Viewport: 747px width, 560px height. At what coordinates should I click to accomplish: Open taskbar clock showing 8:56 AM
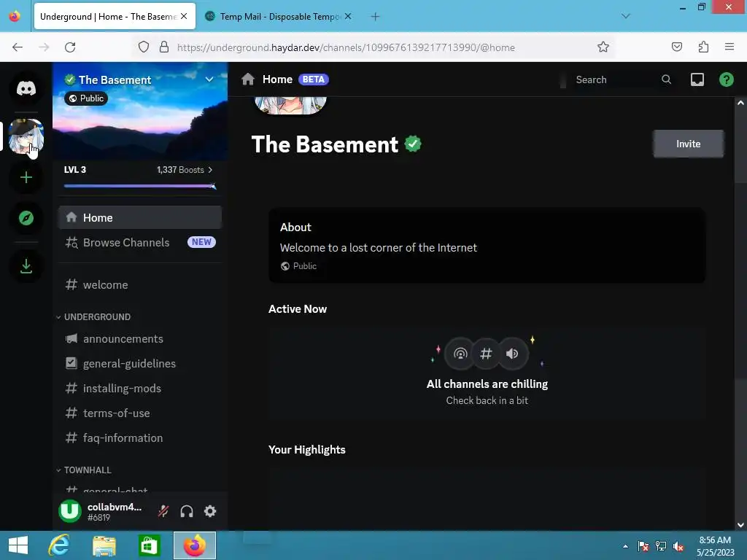(715, 546)
